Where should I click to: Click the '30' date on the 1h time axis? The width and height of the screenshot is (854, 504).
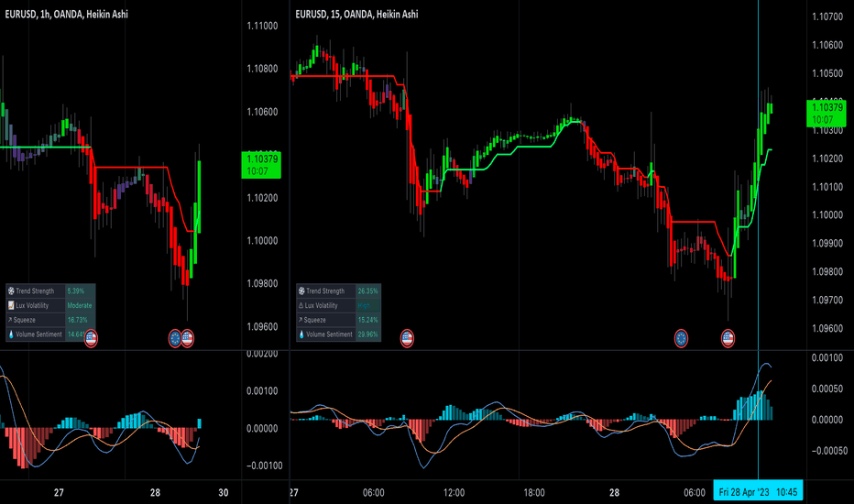pyautogui.click(x=224, y=493)
